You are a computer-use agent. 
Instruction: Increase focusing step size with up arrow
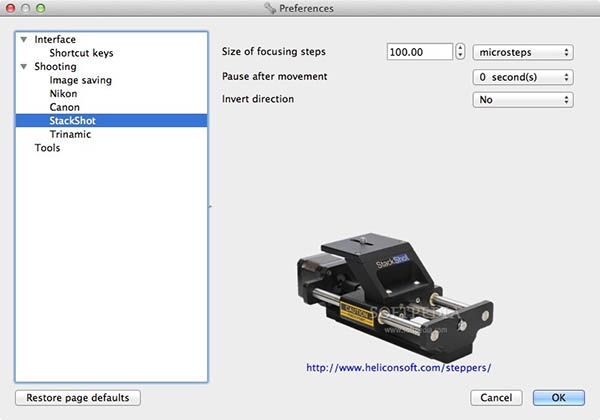(x=460, y=47)
